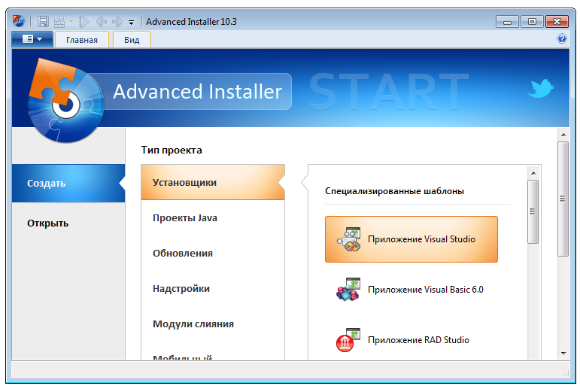Viewport: 580px width, 392px height.
Task: Select the Приложение Visual Basic 6.0 template
Action: point(411,290)
